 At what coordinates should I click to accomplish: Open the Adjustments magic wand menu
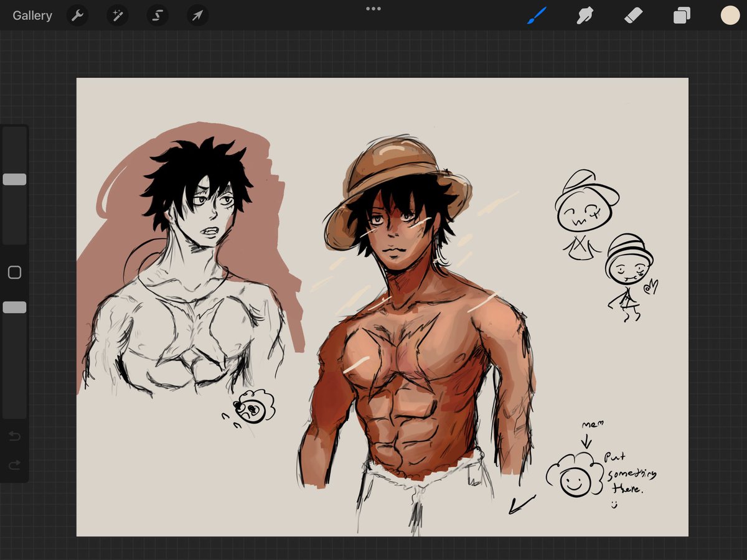tap(118, 16)
